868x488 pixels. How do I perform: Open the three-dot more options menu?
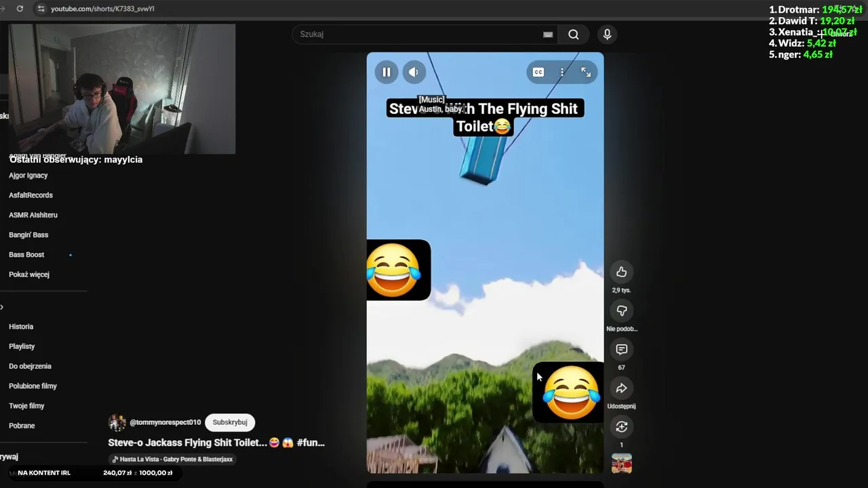click(x=562, y=73)
